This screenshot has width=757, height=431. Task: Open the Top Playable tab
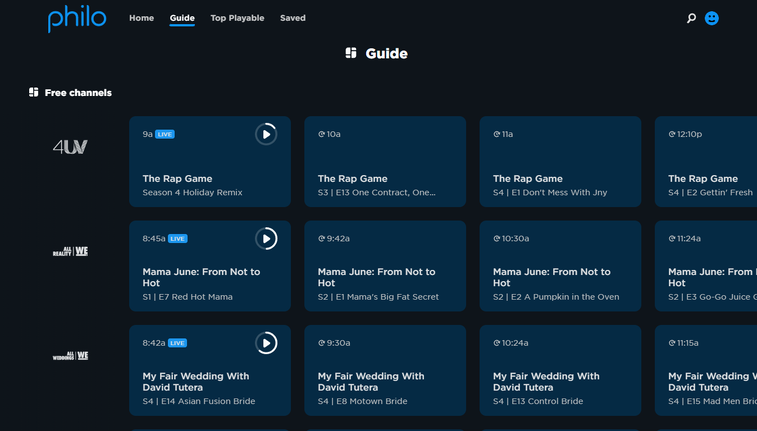238,18
